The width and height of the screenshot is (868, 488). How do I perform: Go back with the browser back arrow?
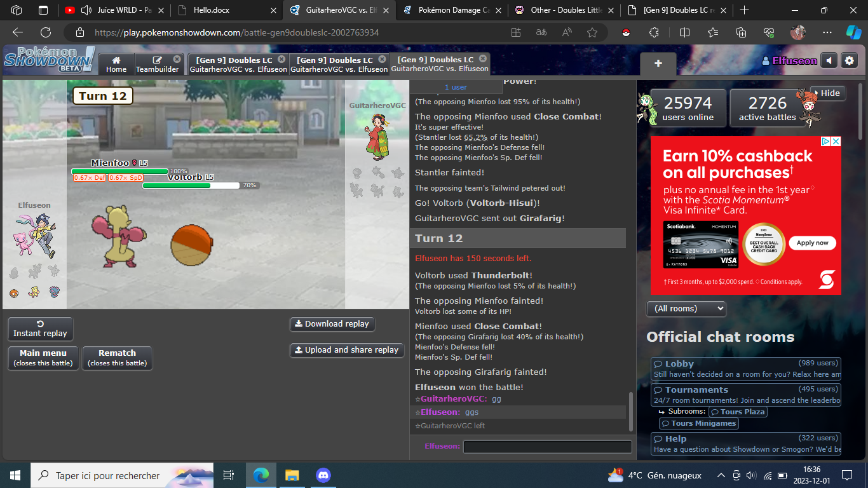18,32
